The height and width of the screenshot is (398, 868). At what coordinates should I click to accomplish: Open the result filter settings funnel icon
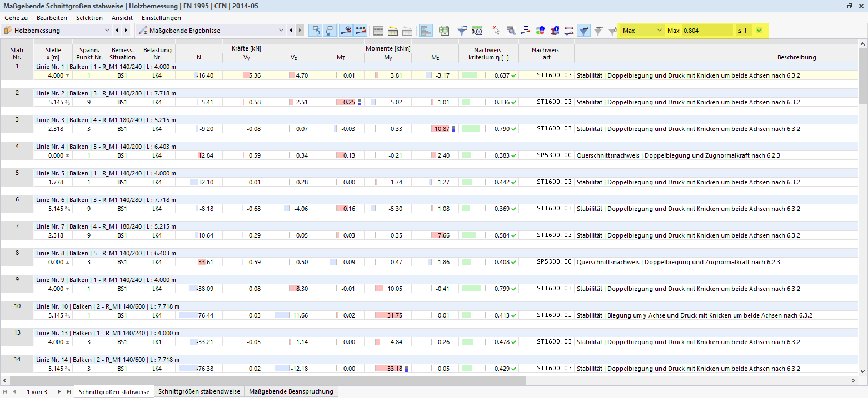[462, 31]
